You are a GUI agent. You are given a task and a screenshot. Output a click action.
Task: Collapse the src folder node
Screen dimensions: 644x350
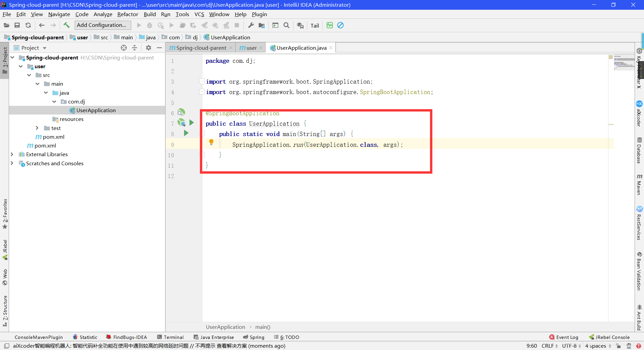coord(29,75)
